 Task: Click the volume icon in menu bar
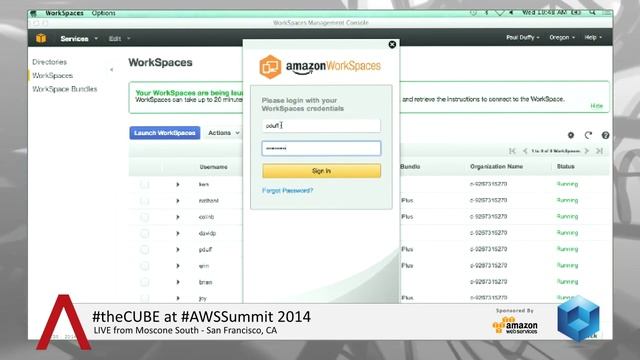tap(511, 13)
